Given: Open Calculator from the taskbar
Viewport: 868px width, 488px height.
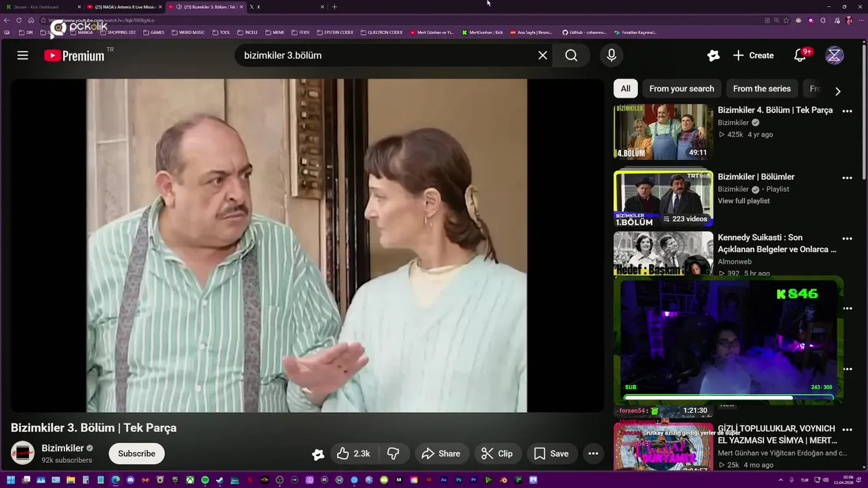Looking at the screenshot, I should (x=85, y=480).
